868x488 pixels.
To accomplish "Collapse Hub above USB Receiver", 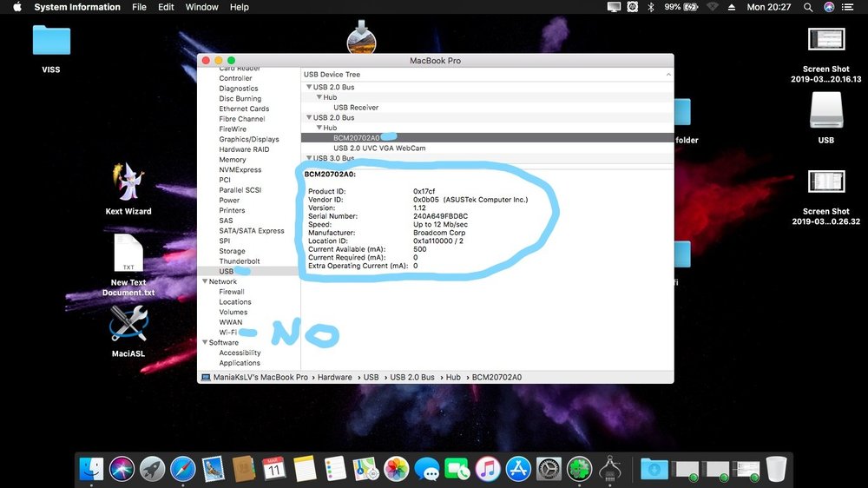I will point(319,97).
